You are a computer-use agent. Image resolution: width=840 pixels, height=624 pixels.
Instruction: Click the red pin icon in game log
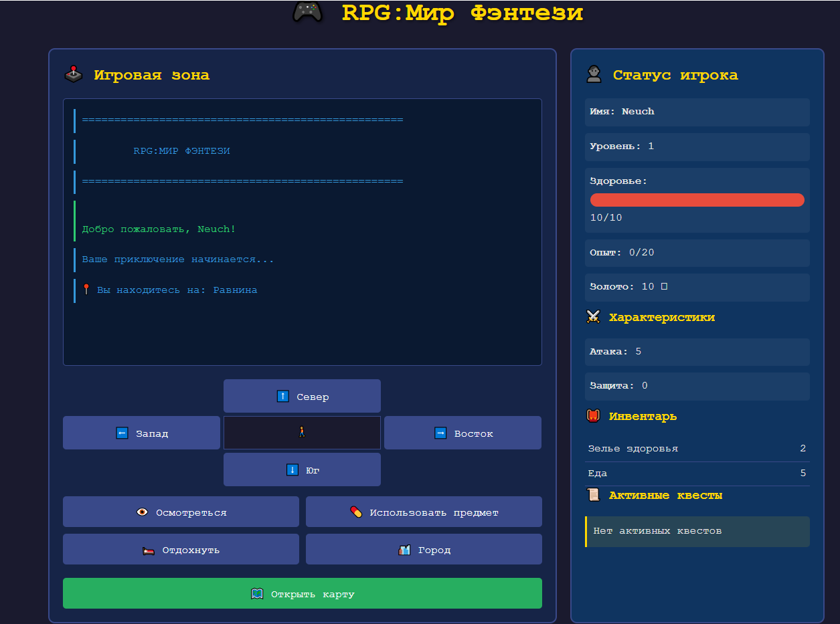coord(86,290)
